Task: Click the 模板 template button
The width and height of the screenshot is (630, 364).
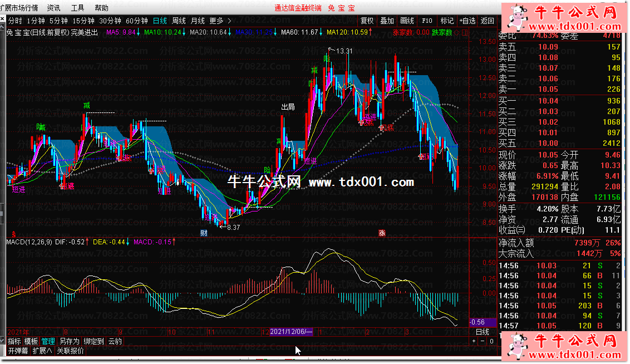Action: (x=31, y=341)
